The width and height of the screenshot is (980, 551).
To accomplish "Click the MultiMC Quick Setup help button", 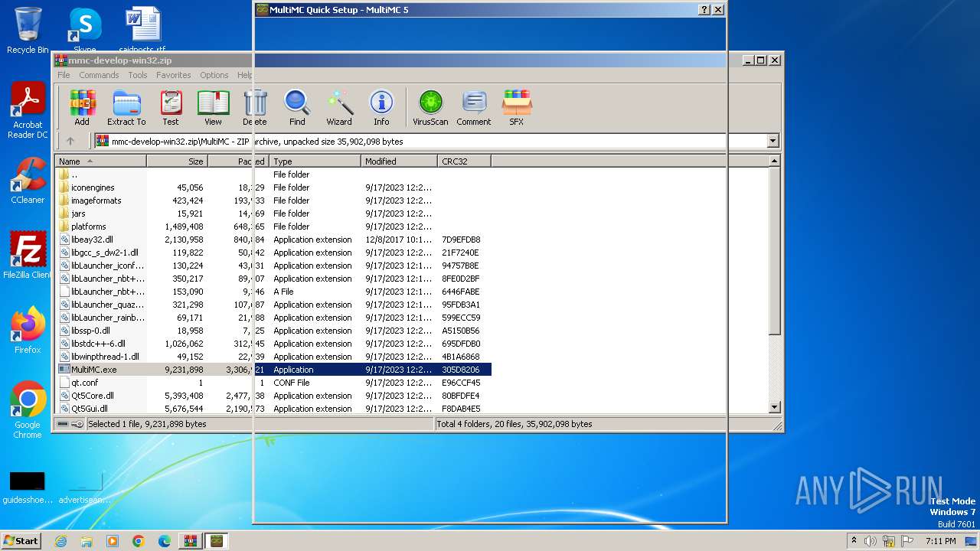I will pyautogui.click(x=704, y=10).
